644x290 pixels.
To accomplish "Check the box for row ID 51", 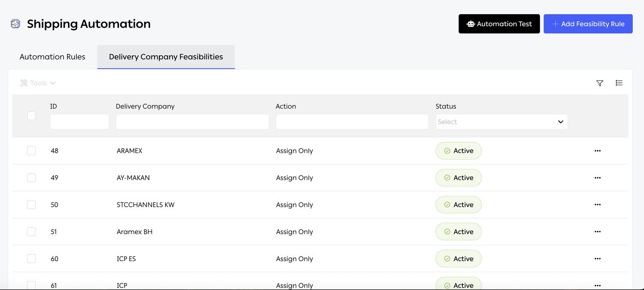I will [31, 232].
